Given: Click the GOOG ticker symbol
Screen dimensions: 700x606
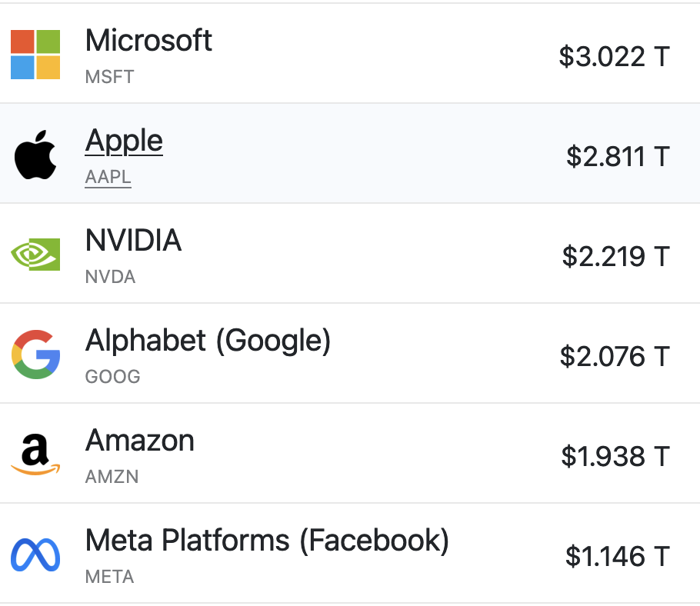Looking at the screenshot, I should (112, 377).
